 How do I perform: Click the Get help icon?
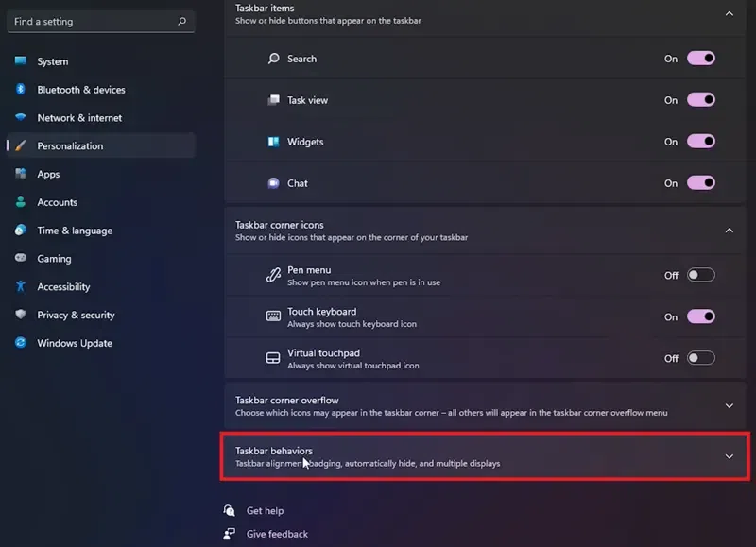pos(229,510)
